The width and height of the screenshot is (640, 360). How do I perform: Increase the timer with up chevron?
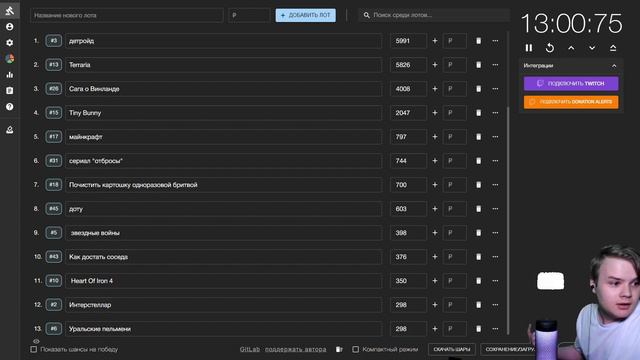571,48
